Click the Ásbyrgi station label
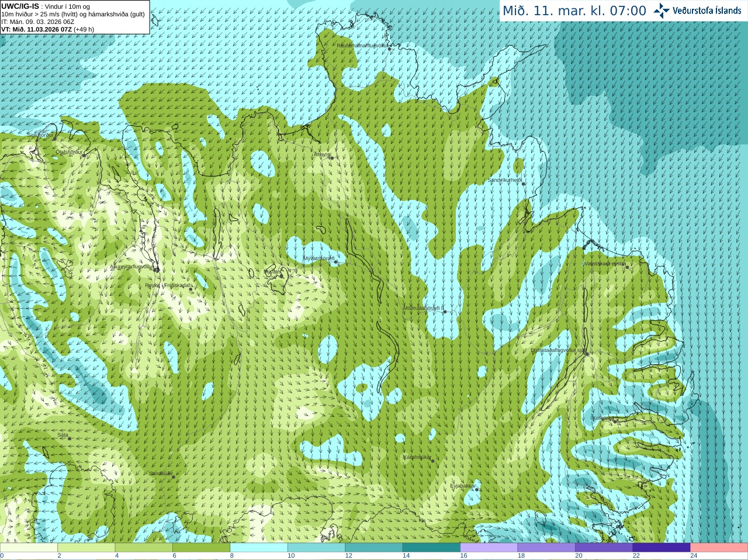 click(x=322, y=154)
